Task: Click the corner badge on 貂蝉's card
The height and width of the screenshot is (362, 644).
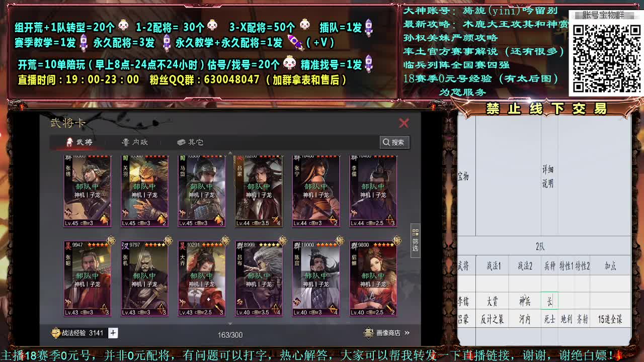Action: tap(397, 241)
